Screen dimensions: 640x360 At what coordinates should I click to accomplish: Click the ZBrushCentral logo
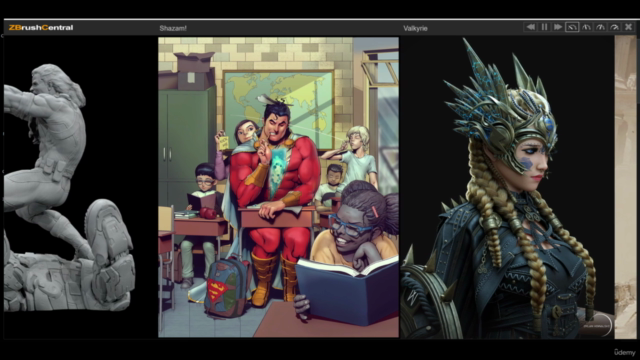coord(41,28)
